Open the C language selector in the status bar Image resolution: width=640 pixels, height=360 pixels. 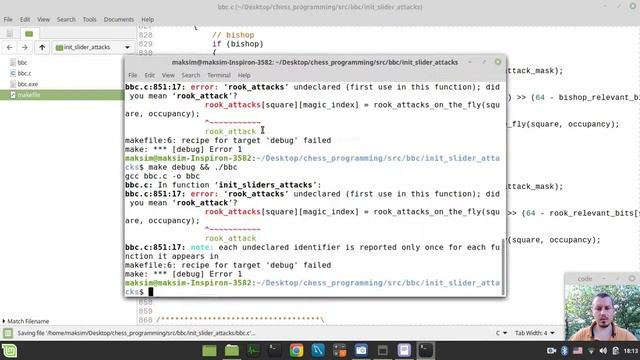click(501, 333)
